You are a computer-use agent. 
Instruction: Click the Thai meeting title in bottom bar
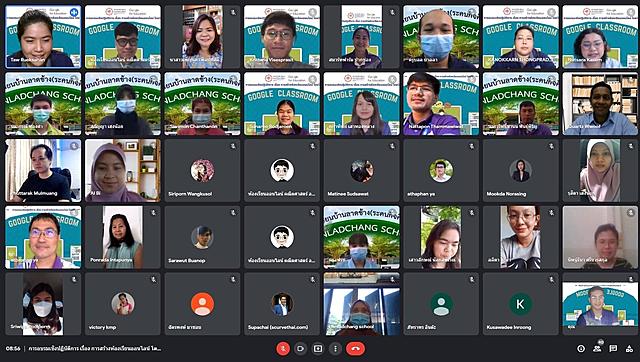[x=95, y=349]
